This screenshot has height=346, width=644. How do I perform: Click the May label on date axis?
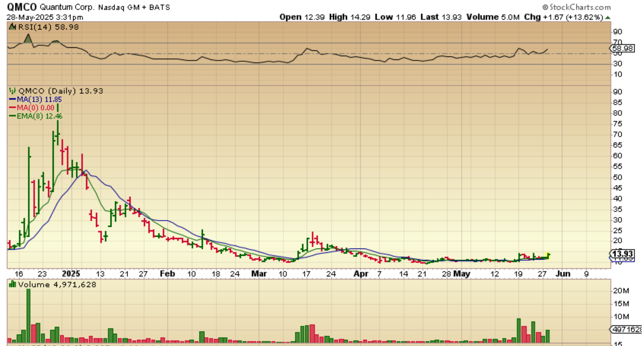461,274
